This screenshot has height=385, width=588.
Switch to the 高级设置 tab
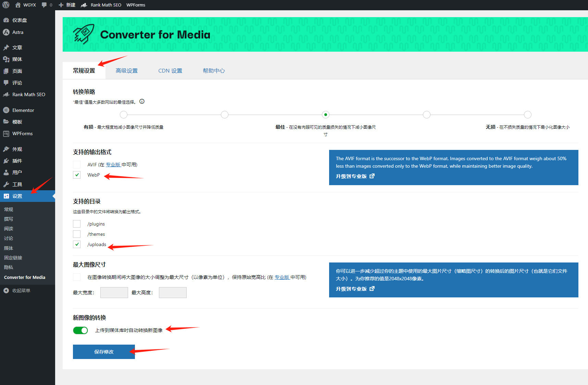click(127, 70)
